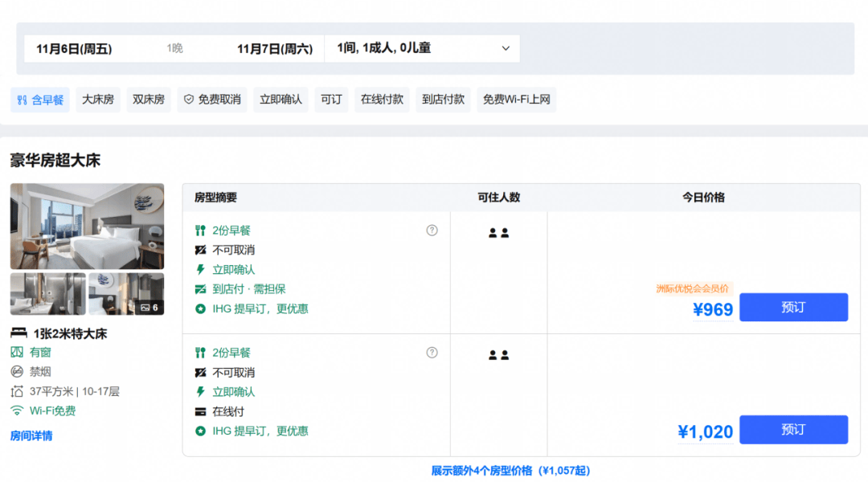Click the window icon beside 有窗
Viewport: 868px width, 482px height.
(17, 352)
